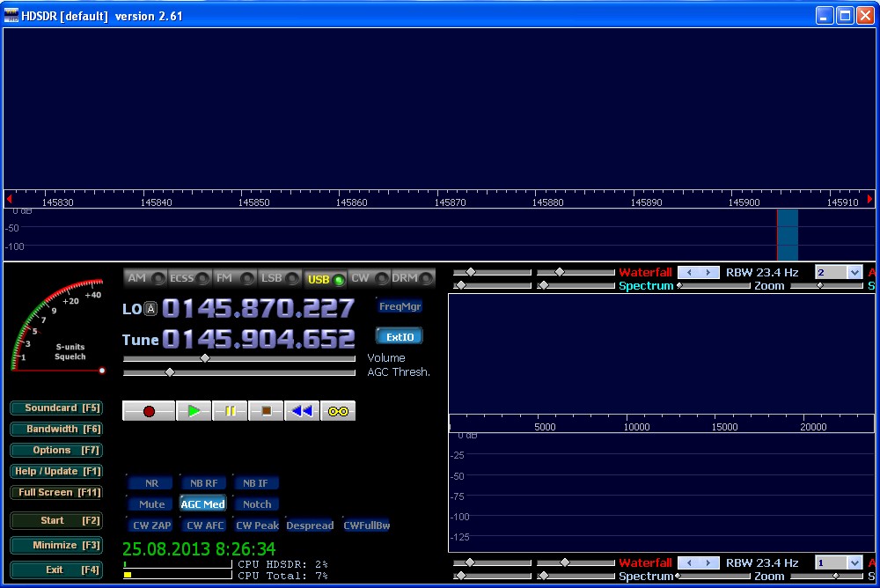Toggle the Mute button
Image resolution: width=880 pixels, height=588 pixels.
pos(151,504)
